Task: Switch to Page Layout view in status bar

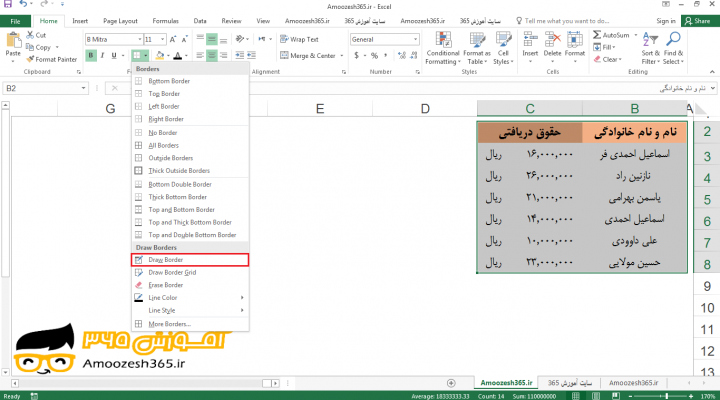Action: point(596,396)
